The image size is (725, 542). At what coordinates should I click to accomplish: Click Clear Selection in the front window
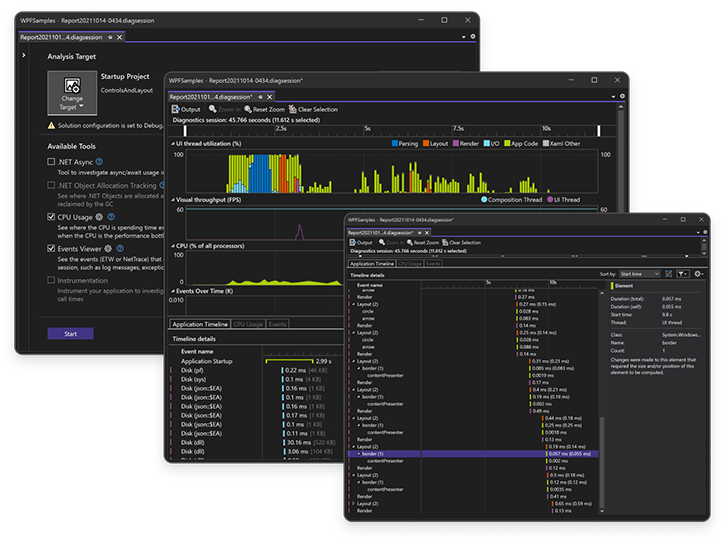coord(461,242)
